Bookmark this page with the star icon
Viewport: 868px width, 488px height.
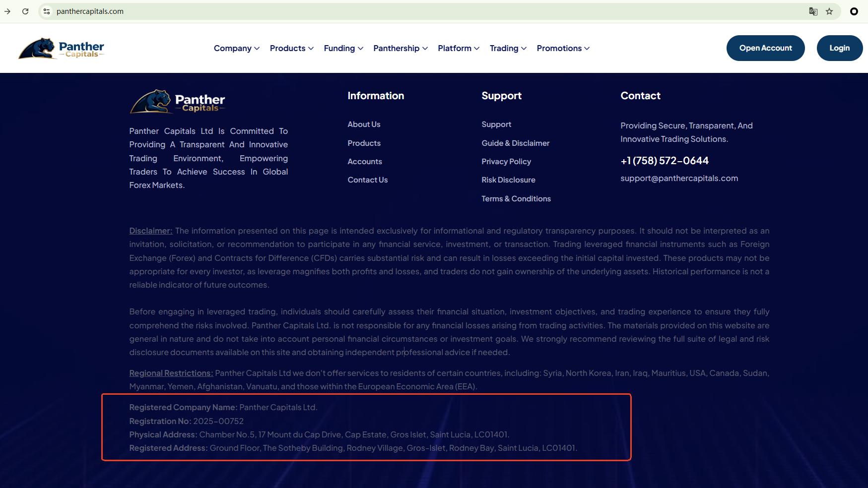(829, 11)
